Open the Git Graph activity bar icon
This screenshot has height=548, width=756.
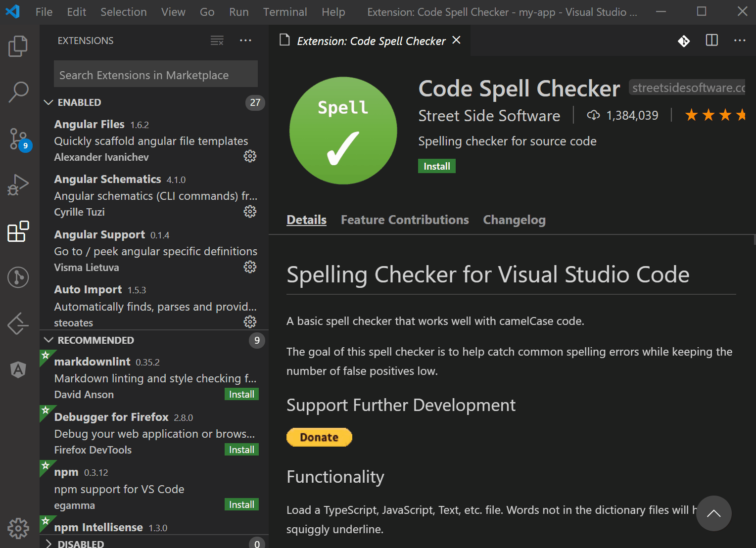[18, 277]
